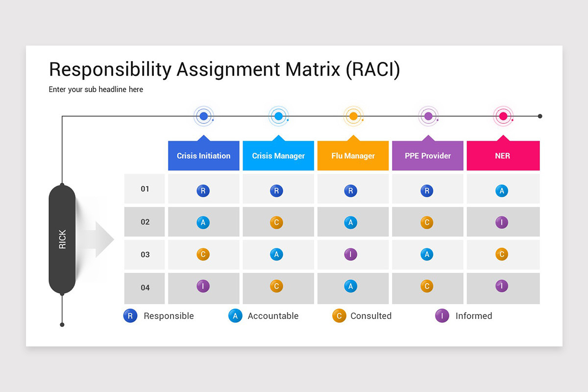Click the C badge under Crisis Manager row 02
Image resolution: width=588 pixels, height=392 pixels.
(x=276, y=222)
